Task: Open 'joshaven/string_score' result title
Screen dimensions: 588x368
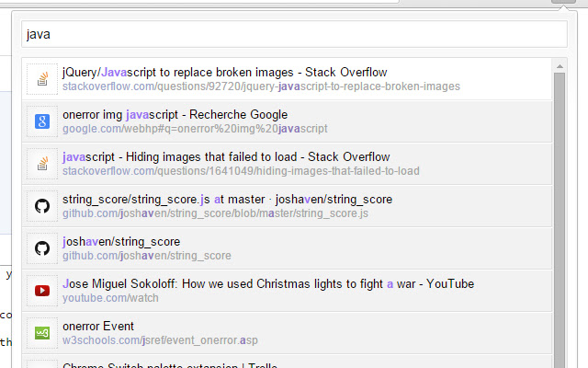Action: point(121,242)
